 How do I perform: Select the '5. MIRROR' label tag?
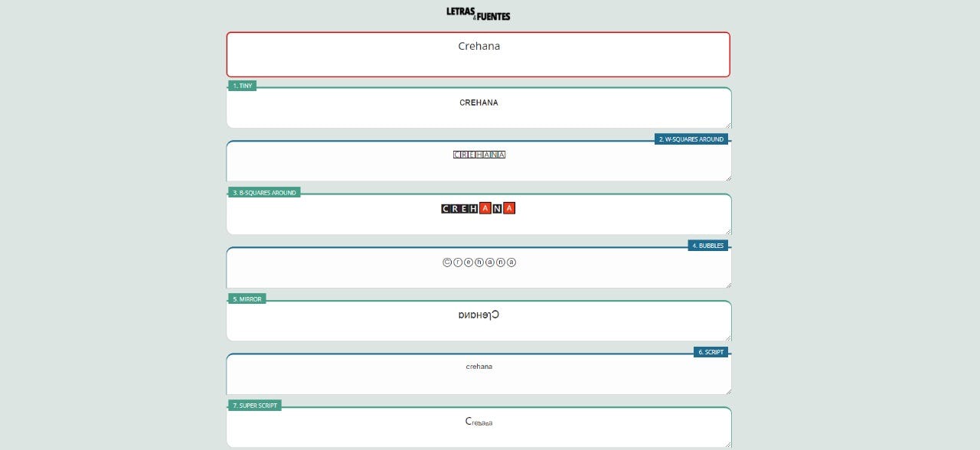coord(247,299)
